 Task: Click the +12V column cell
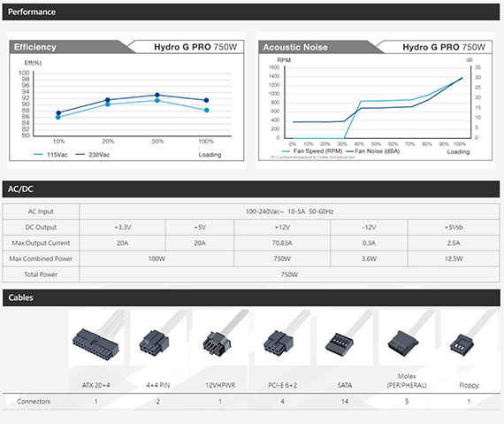point(282,227)
